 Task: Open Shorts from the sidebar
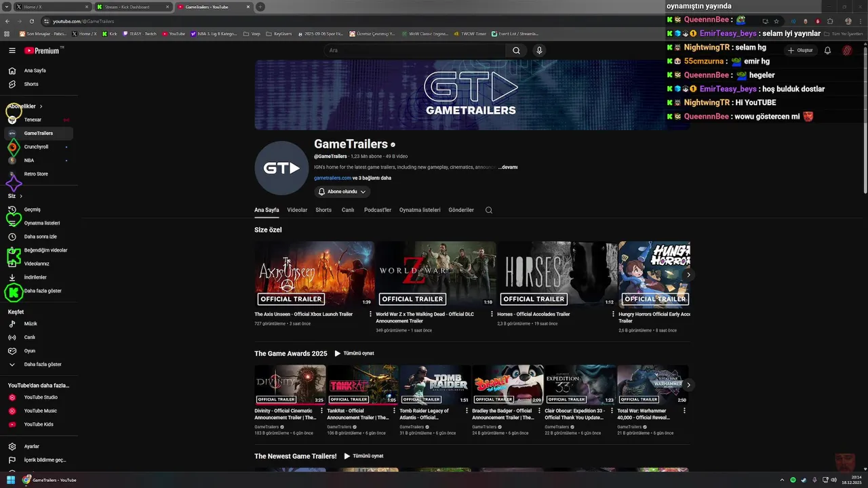(37, 84)
